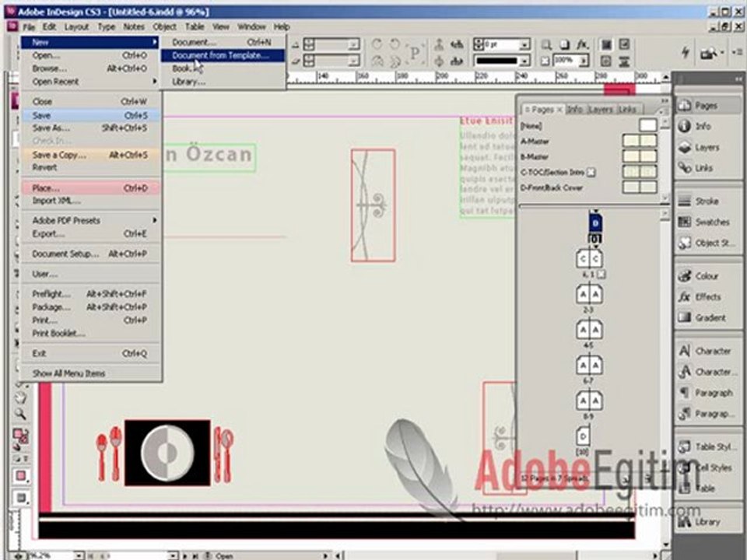The image size is (747, 560).
Task: Click the fx effects icon in control bar
Action: click(x=582, y=44)
